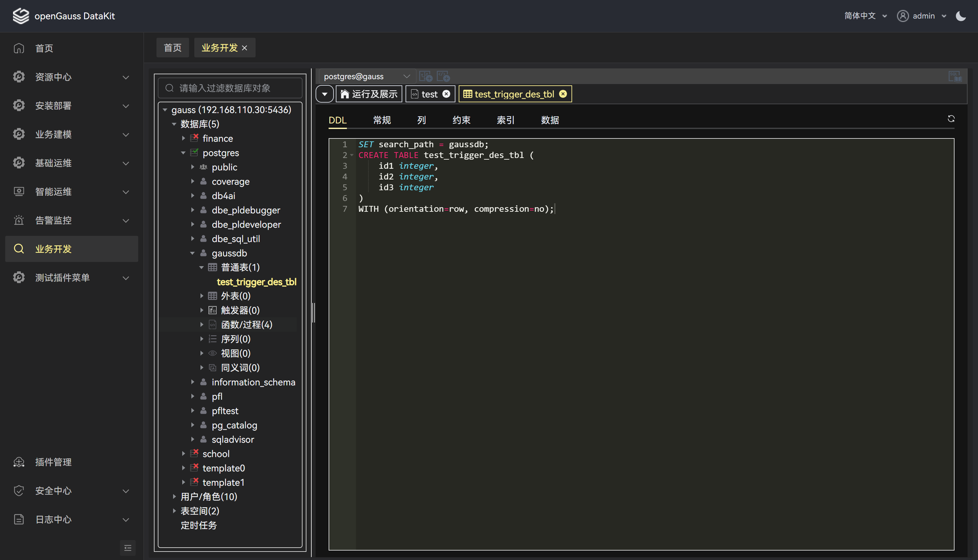The height and width of the screenshot is (560, 978).
Task: Switch to the 数据 tab
Action: point(550,120)
